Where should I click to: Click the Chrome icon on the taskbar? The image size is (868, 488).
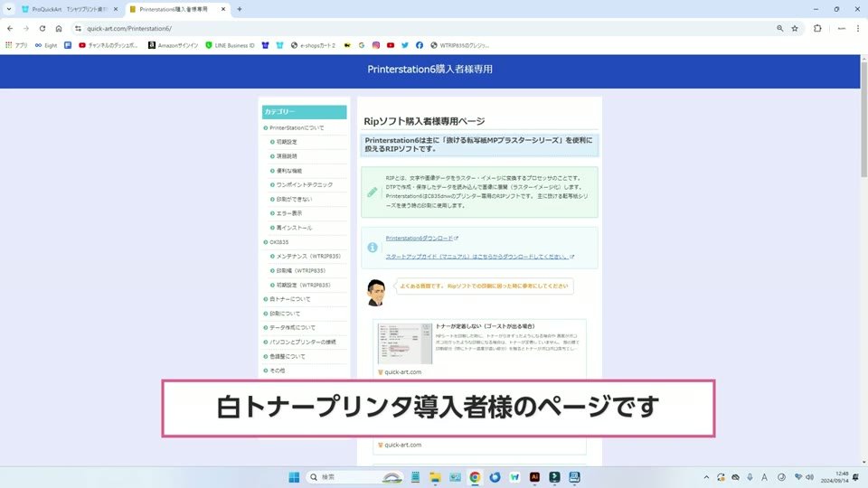pyautogui.click(x=475, y=477)
